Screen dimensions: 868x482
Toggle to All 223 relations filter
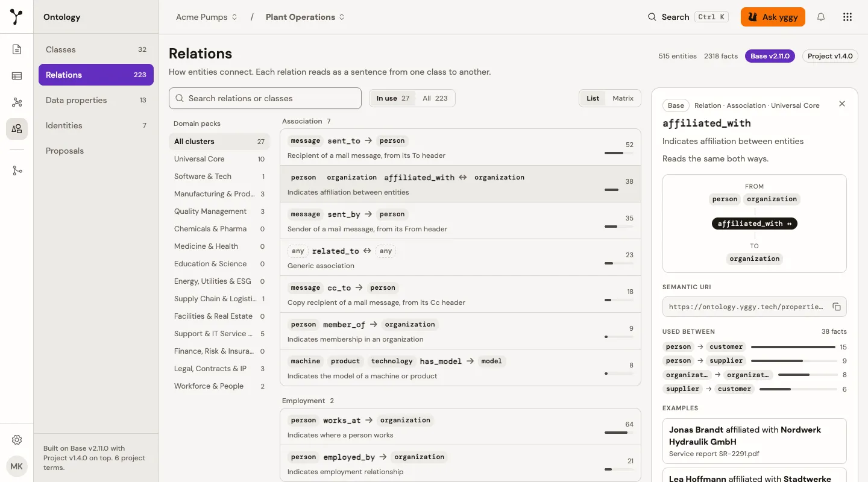point(435,98)
